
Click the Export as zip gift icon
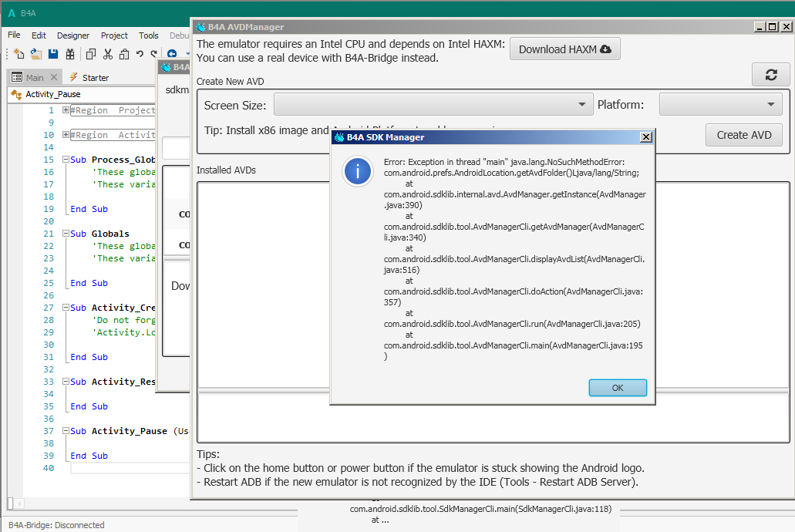point(70,53)
